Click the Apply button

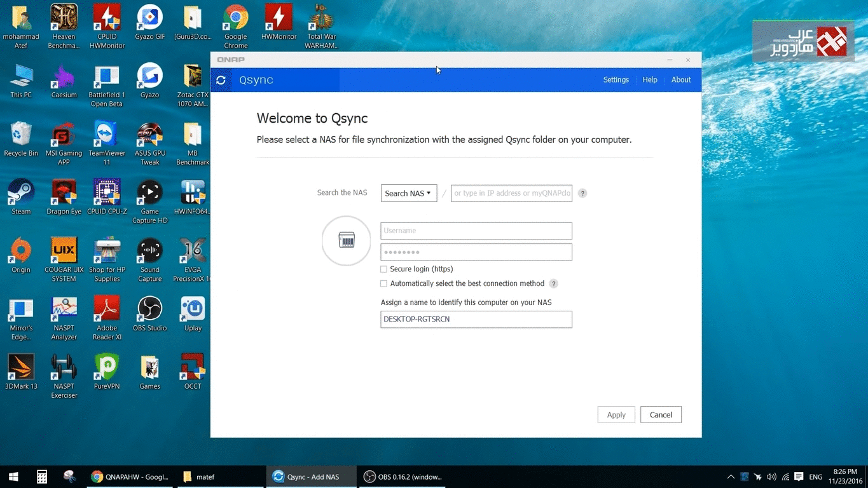[x=616, y=415]
